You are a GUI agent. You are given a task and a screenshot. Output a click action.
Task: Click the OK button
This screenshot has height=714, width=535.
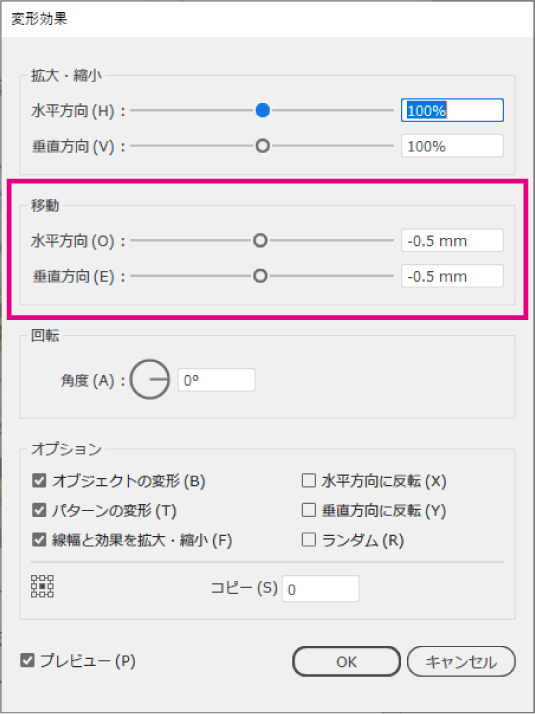[x=346, y=662]
